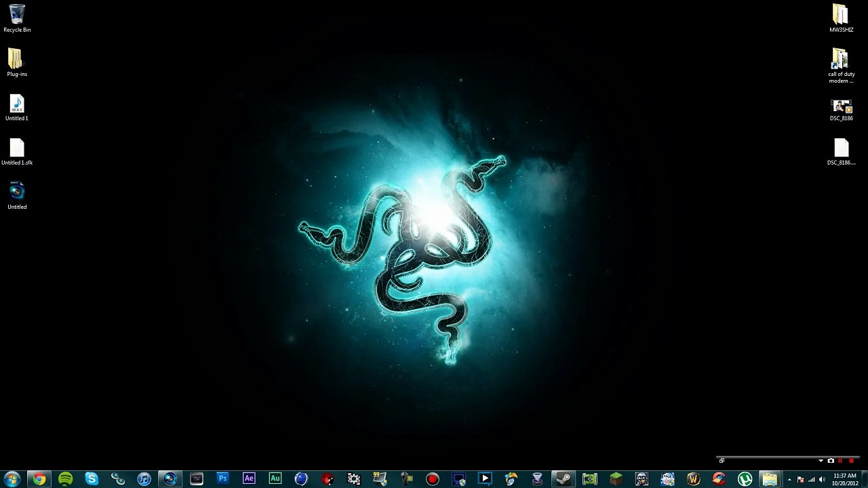
Task: Launch Adobe Audition from the taskbar
Action: (x=275, y=479)
